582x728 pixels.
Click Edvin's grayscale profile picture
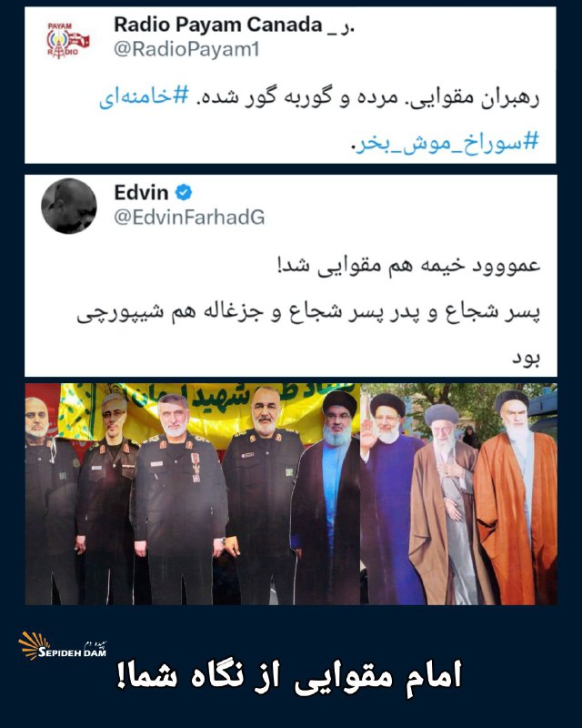[x=69, y=206]
